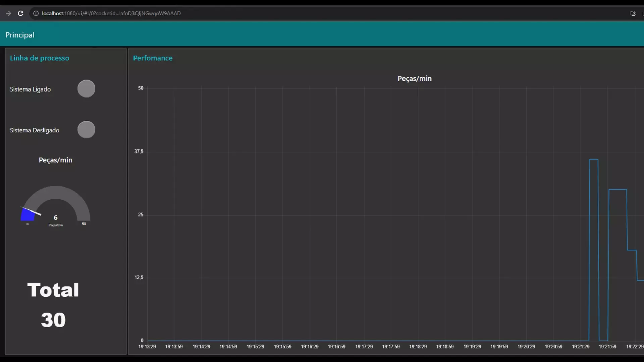Click the y-axis label 25
644x362 pixels.
pos(141,215)
